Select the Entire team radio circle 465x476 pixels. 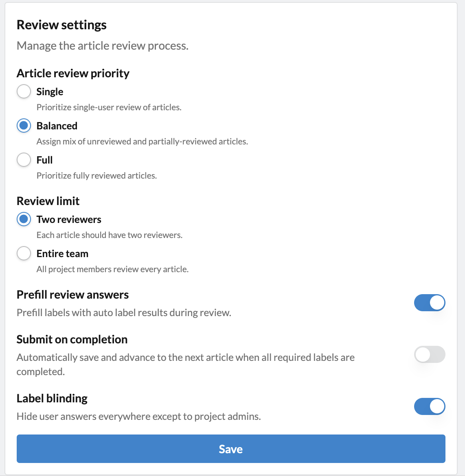[x=24, y=253]
